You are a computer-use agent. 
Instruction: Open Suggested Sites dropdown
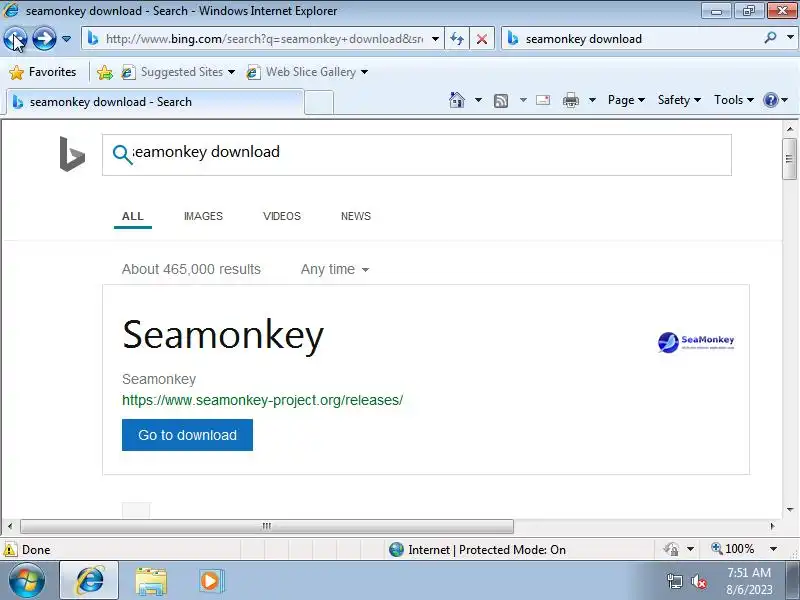pyautogui.click(x=178, y=72)
